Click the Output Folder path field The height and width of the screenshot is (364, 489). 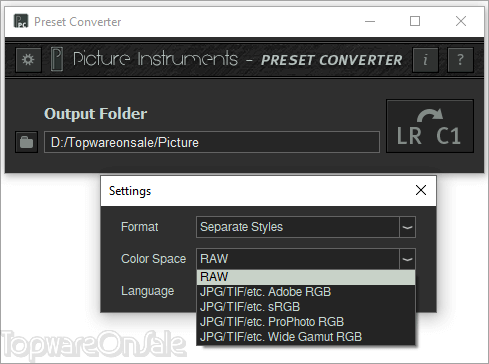212,142
